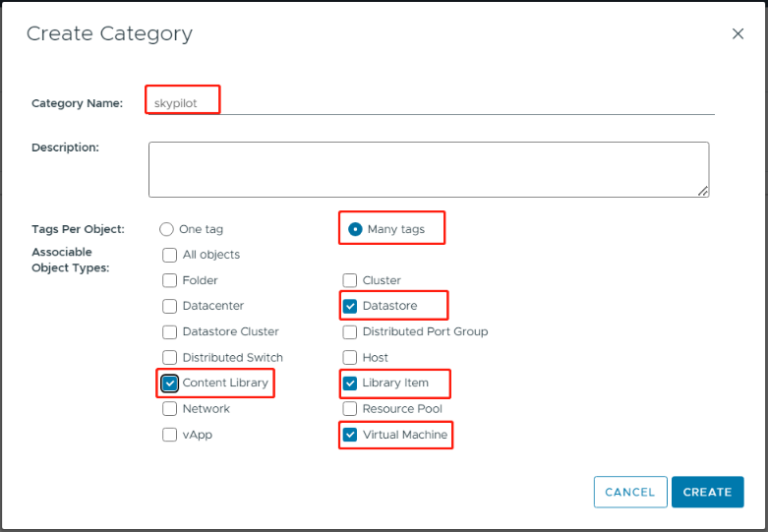Uncheck the Datastore checkbox
Viewport: 768px width, 532px height.
(350, 306)
